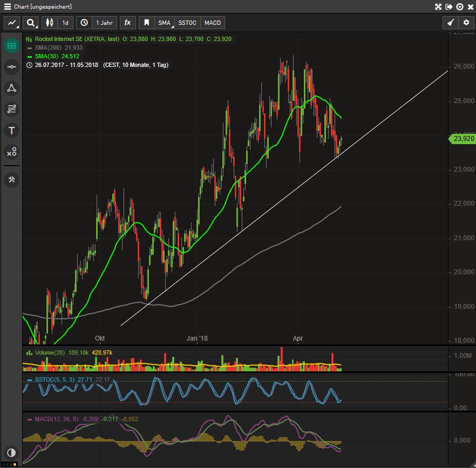Select the Text annotation tool
Image resolution: width=476 pixels, height=468 pixels.
(11, 130)
